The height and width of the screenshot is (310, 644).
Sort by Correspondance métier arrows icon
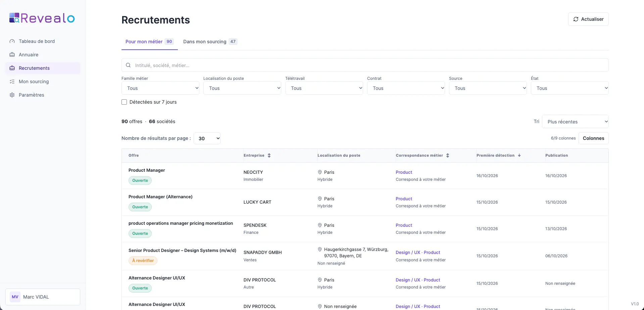coord(448,155)
